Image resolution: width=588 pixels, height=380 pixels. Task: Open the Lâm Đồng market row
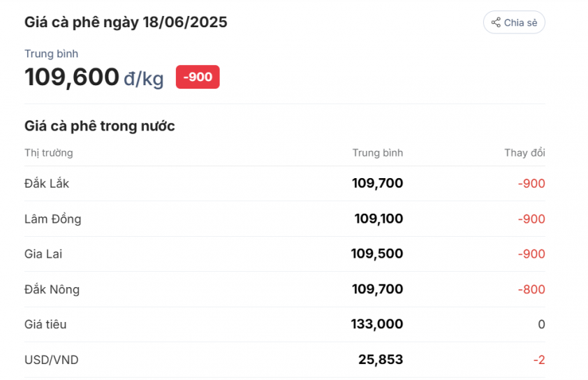click(285, 219)
